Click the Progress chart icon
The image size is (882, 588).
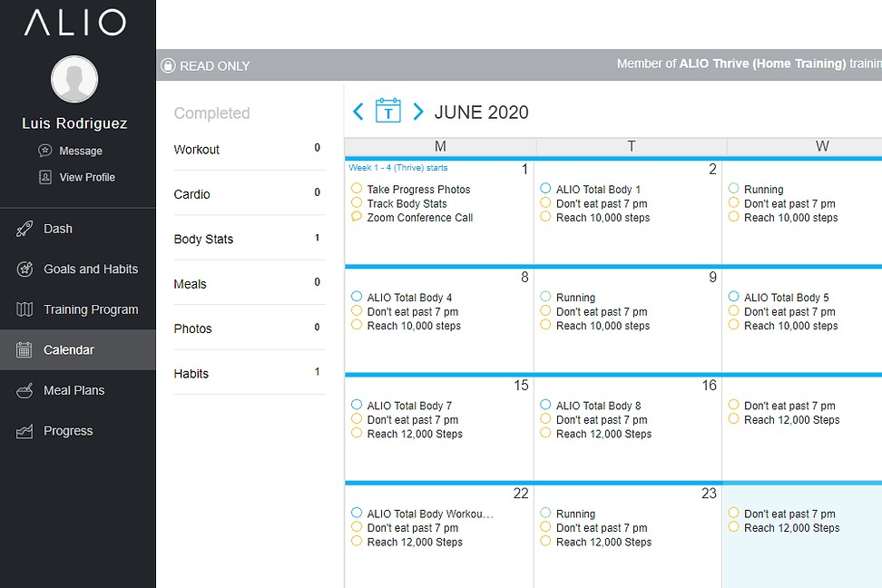(x=24, y=431)
